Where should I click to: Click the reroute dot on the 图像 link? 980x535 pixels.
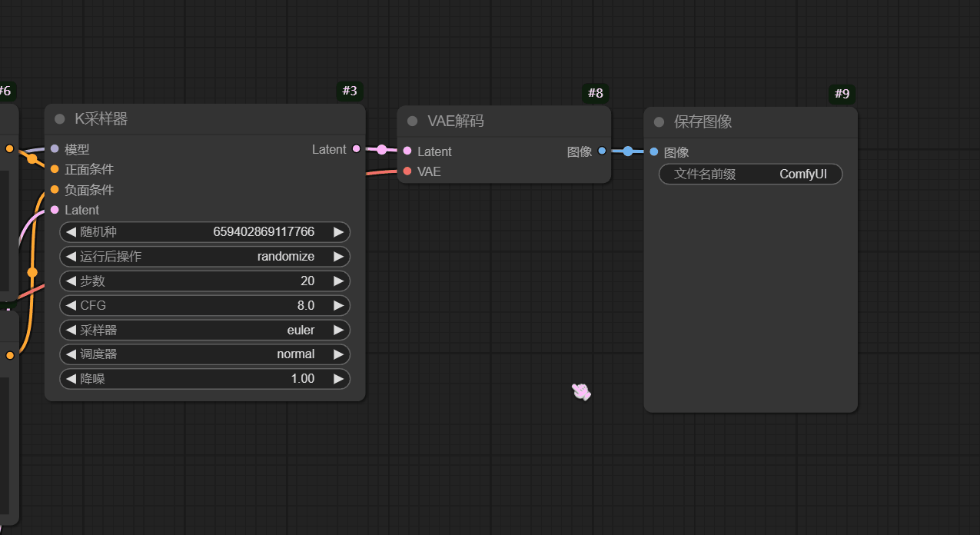628,151
